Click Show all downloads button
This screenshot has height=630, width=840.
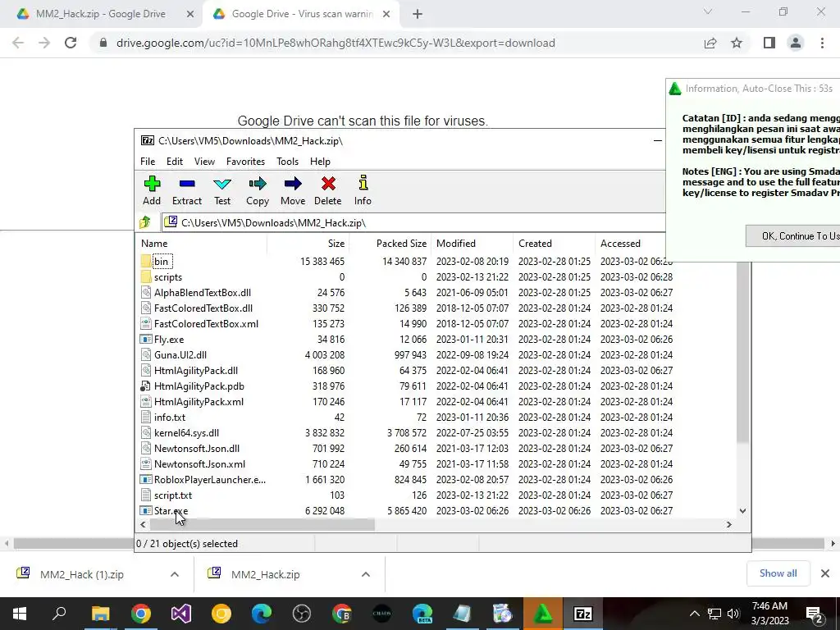coord(778,573)
